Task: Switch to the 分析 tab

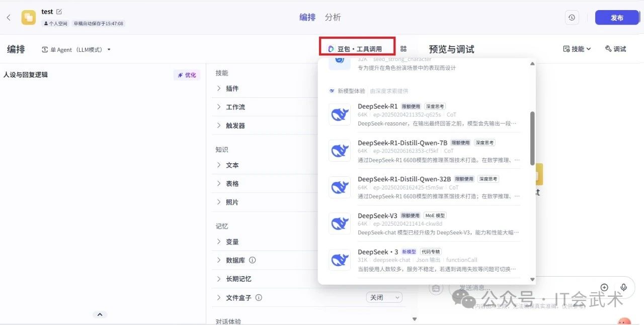Action: coord(333,18)
